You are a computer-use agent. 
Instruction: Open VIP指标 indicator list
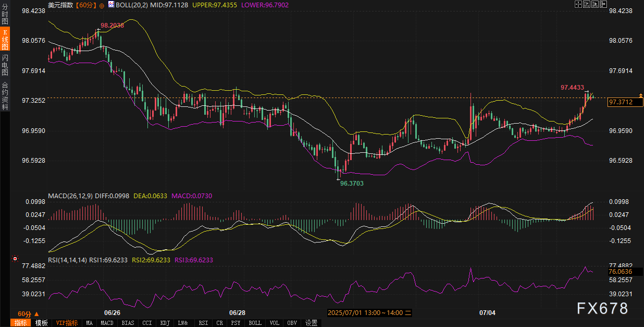67,323
